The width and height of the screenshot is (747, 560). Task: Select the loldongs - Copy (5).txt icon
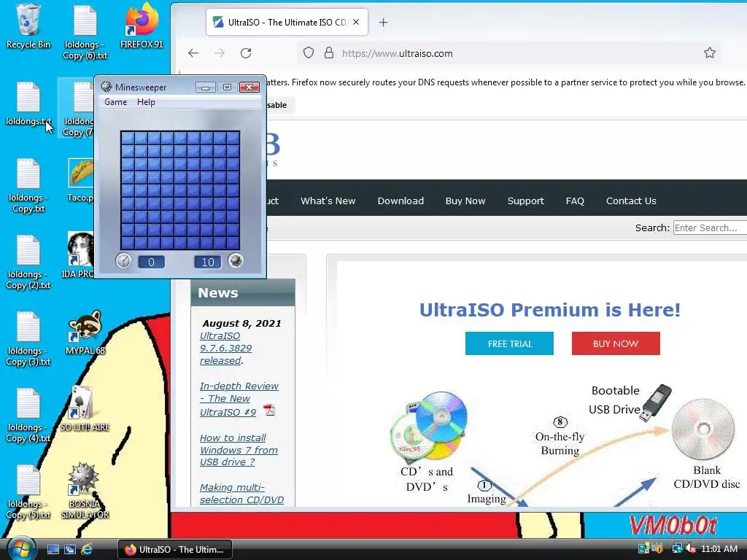tap(28, 492)
